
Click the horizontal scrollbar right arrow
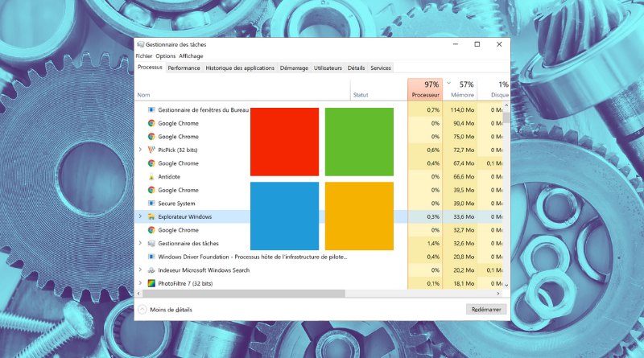coord(498,294)
